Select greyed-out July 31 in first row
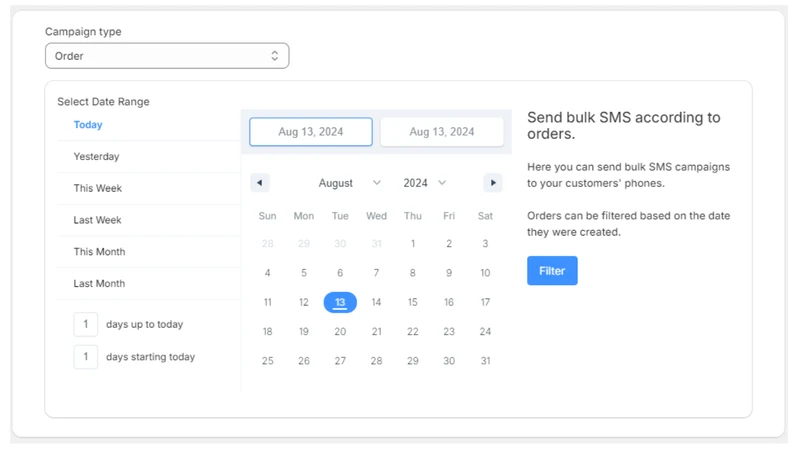This screenshot has width=800, height=450. coord(376,244)
